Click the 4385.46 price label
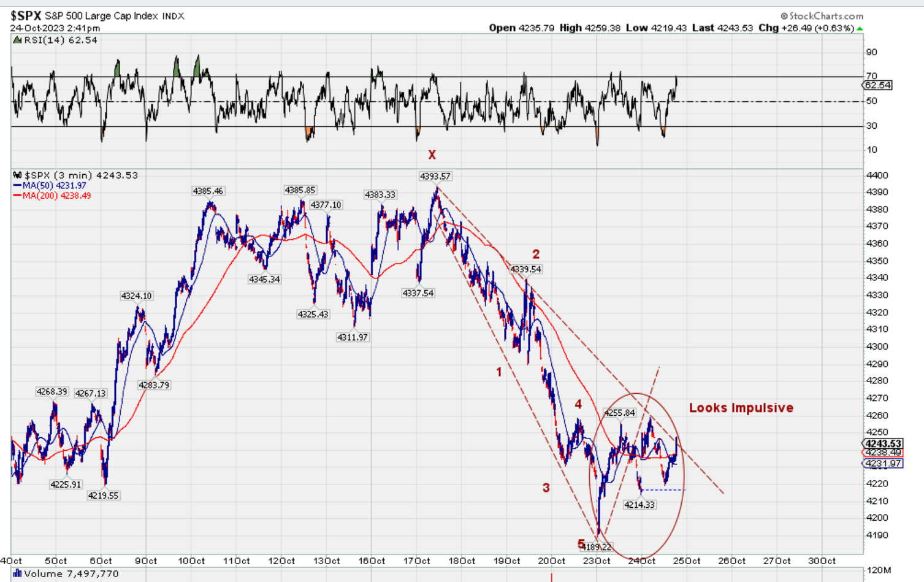 (x=208, y=191)
